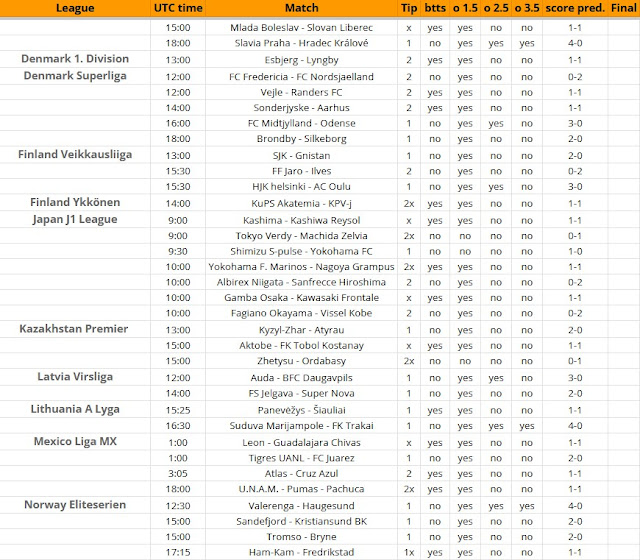Select the Denmark Superliga league label
This screenshot has height=560, width=640.
[75, 76]
